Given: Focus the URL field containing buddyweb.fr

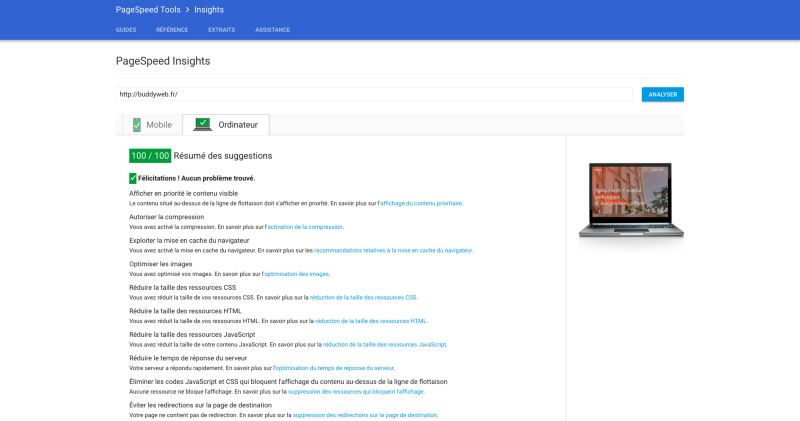Looking at the screenshot, I should tap(374, 94).
